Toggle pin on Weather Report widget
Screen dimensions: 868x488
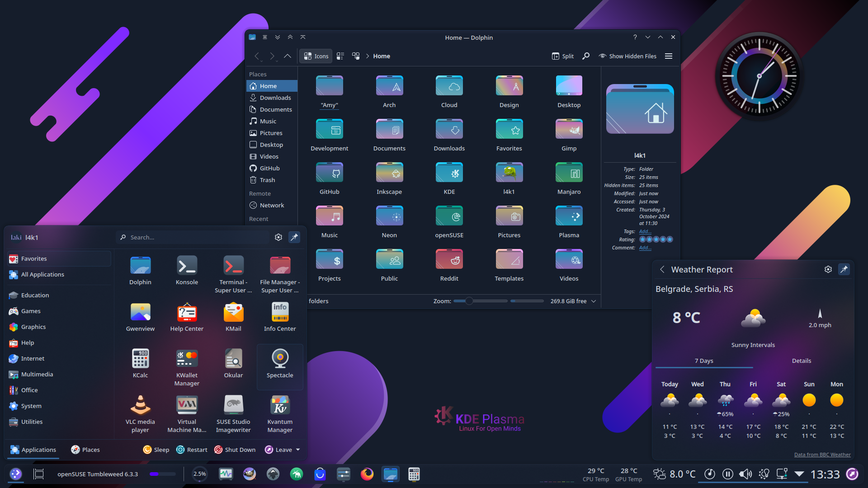pyautogui.click(x=844, y=269)
